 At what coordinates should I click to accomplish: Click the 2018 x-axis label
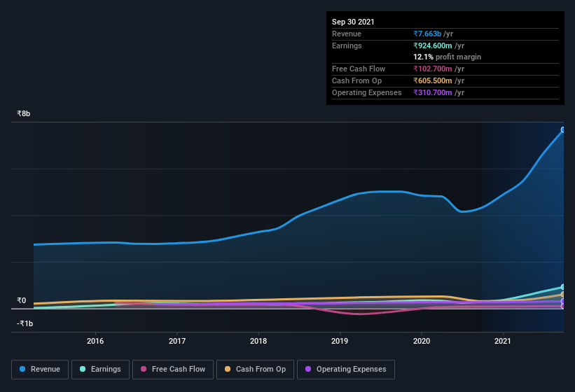[x=258, y=341]
